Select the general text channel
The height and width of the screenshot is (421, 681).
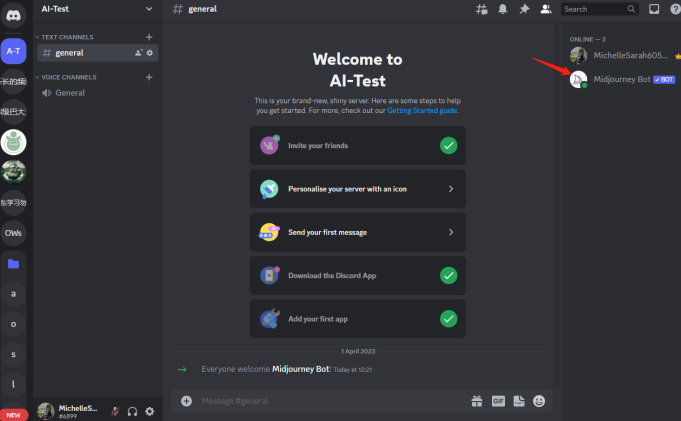(98, 53)
